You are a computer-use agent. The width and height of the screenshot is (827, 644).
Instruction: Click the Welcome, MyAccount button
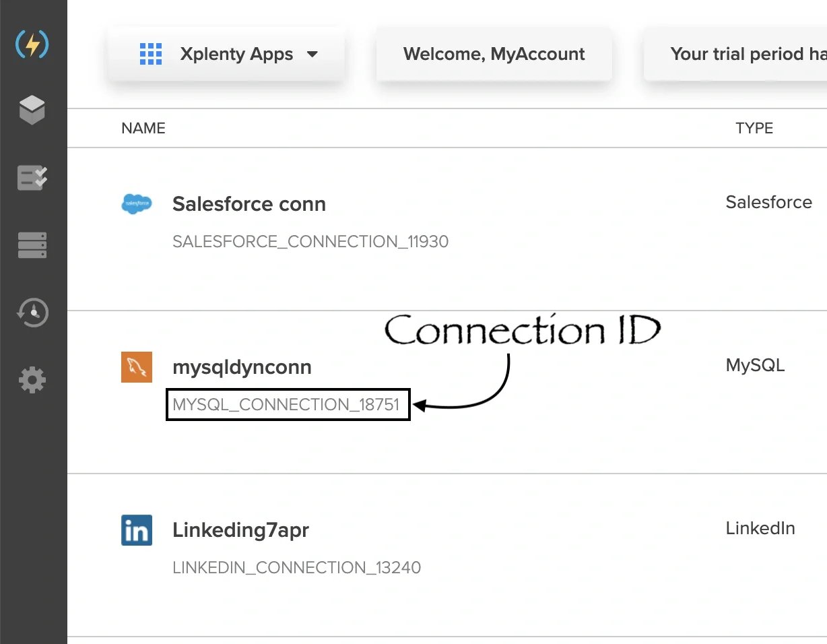pos(494,54)
